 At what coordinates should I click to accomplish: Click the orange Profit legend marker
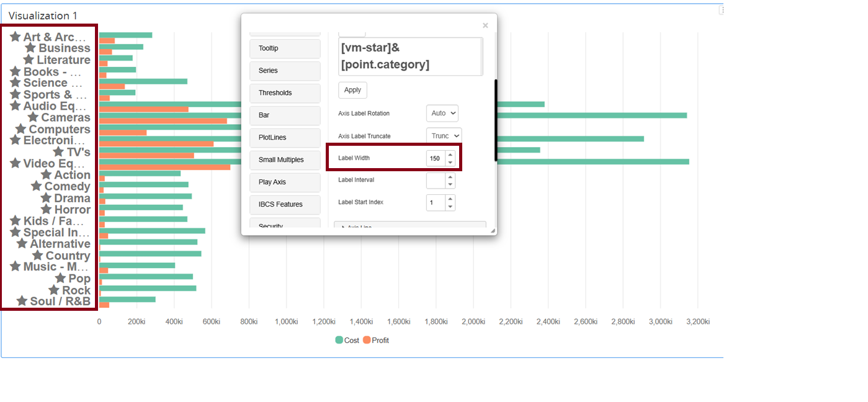point(367,340)
